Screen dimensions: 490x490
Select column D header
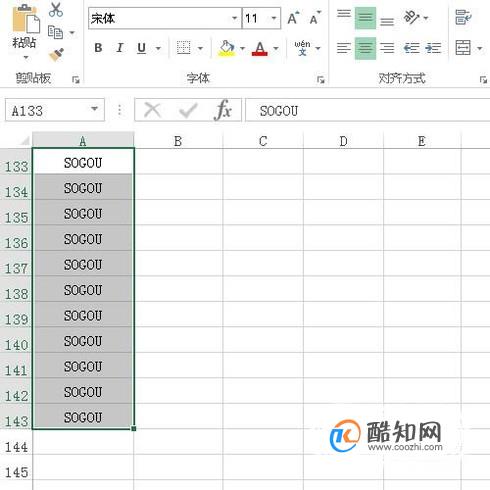pos(343,141)
